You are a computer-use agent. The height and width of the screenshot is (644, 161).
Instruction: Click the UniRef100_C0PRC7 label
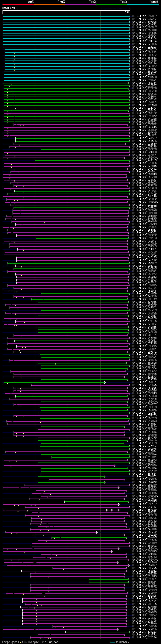tap(144, 208)
